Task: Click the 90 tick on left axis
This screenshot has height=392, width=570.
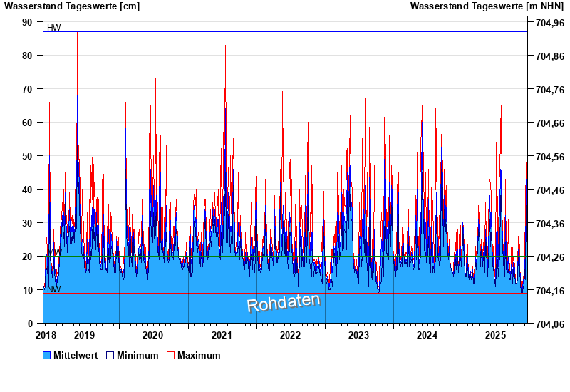Action: pyautogui.click(x=27, y=22)
